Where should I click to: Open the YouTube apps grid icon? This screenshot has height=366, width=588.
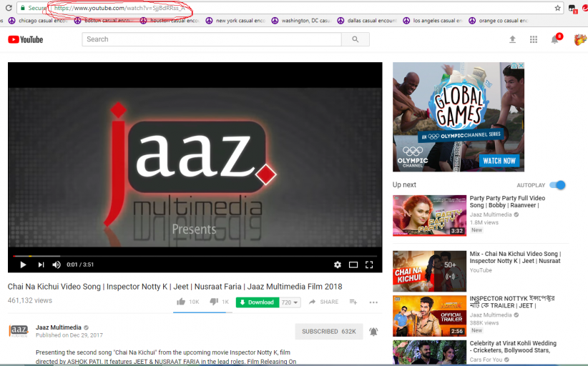pos(534,39)
